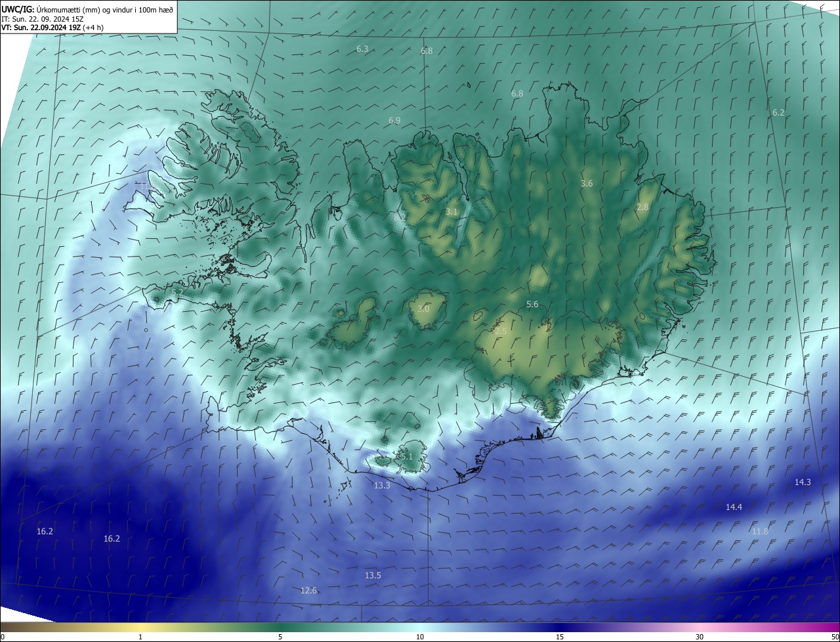Click the 6.2 value near east edge
Viewport: 840px width, 642px height.
[778, 113]
